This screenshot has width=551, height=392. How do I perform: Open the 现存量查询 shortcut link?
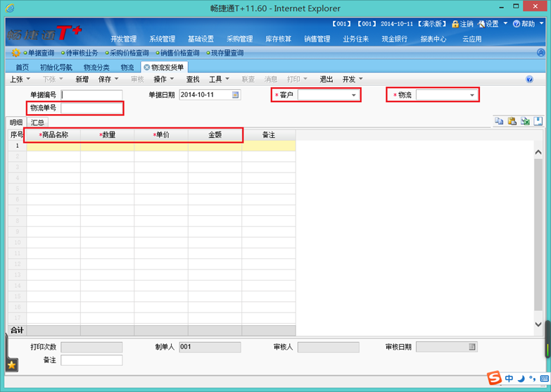coord(227,53)
